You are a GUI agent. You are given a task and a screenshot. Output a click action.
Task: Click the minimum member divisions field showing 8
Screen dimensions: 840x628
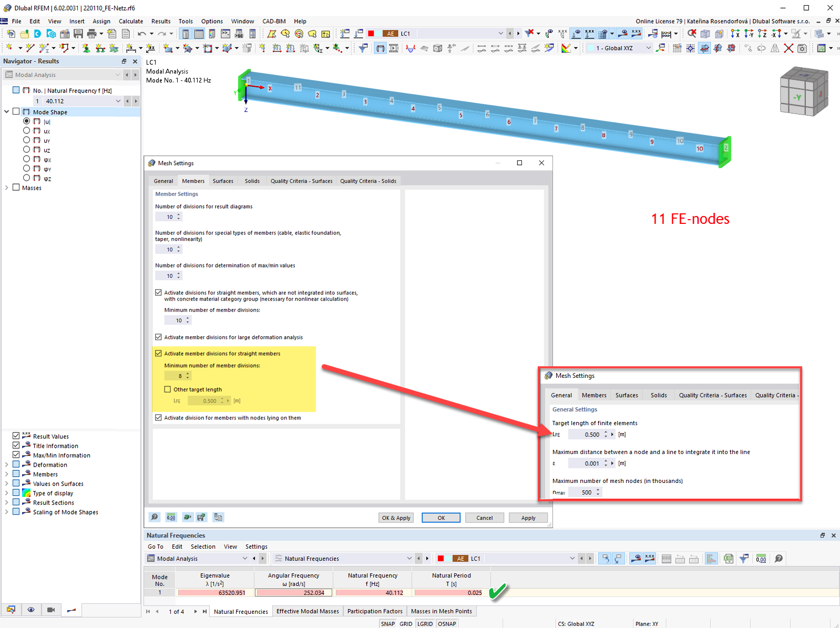pyautogui.click(x=178, y=376)
